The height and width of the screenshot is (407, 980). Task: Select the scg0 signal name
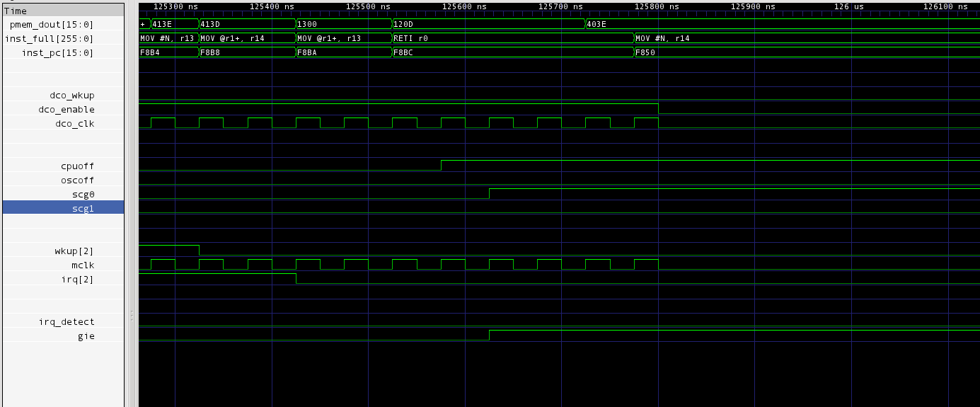83,194
